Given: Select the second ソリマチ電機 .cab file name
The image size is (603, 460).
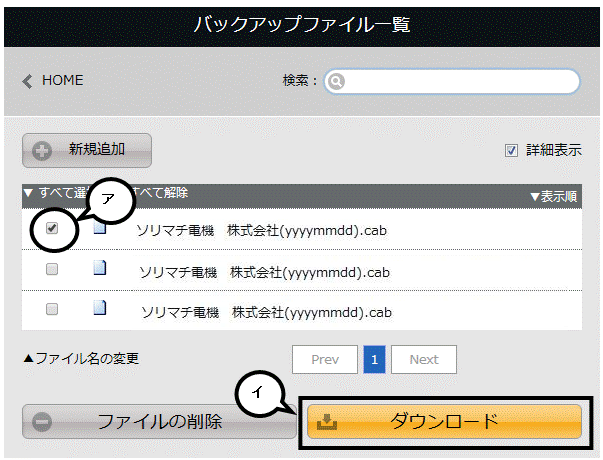Looking at the screenshot, I should (265, 272).
